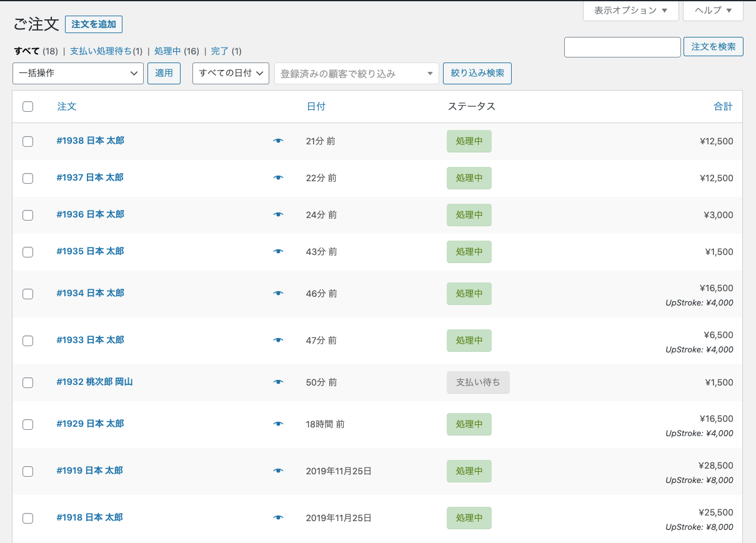Preview order #1919 with eye icon
This screenshot has height=543, width=756.
coord(278,471)
